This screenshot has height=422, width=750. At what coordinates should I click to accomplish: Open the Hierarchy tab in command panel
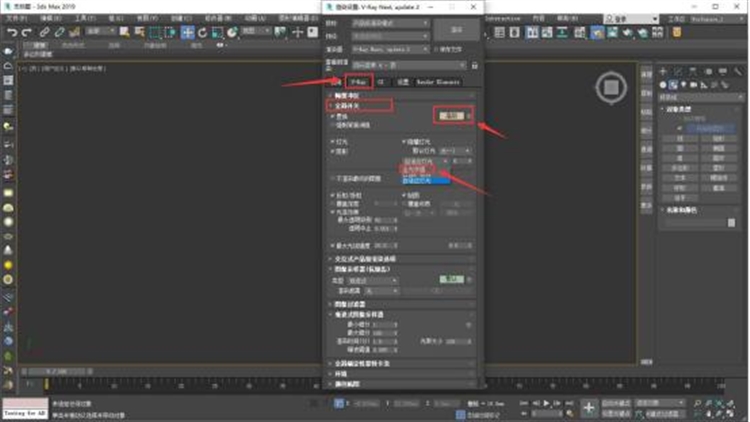(x=693, y=71)
